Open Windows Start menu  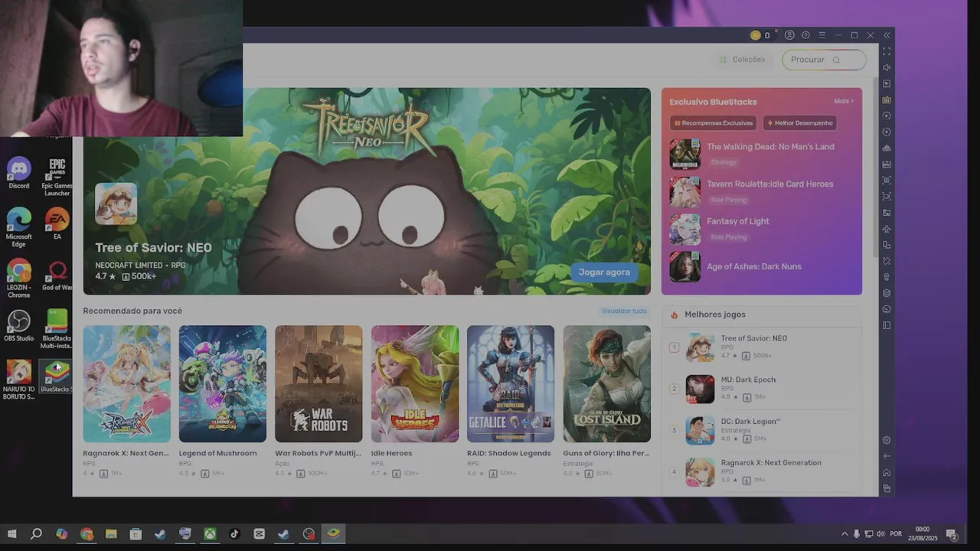pyautogui.click(x=11, y=534)
